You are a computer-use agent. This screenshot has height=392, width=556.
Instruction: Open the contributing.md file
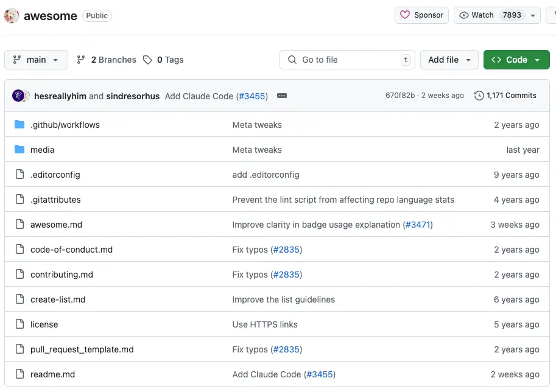click(62, 275)
